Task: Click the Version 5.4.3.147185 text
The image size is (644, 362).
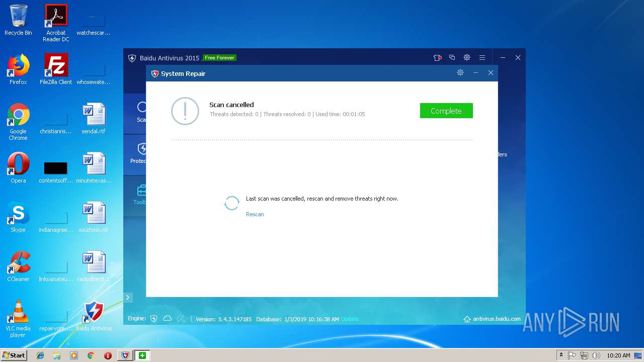Action: point(223,319)
